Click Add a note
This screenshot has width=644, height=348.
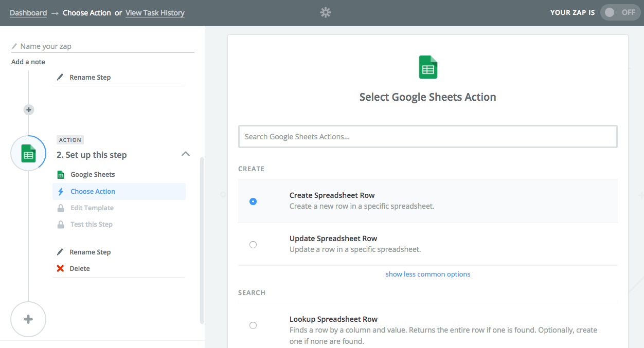click(28, 61)
